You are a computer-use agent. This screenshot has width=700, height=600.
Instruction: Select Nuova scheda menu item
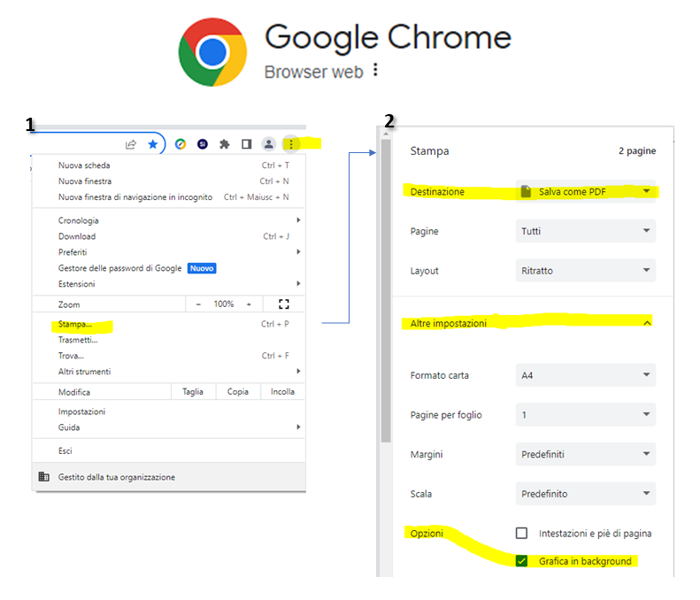tap(169, 165)
